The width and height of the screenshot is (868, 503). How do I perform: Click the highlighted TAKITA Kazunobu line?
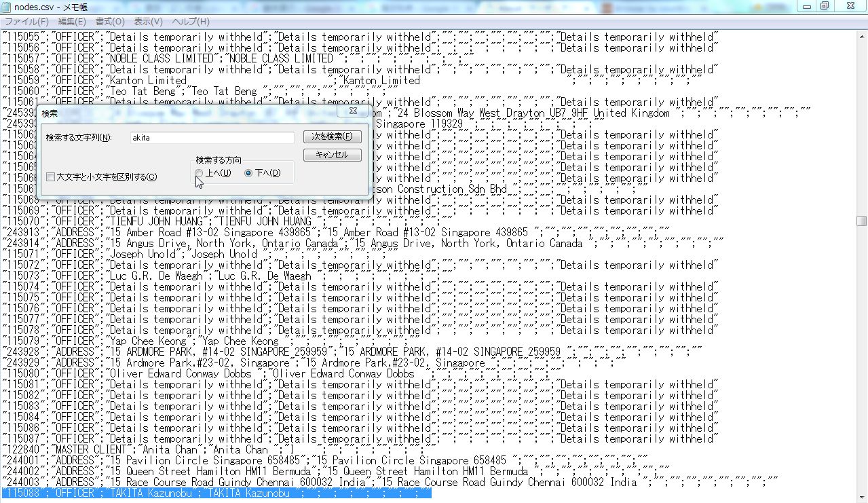pyautogui.click(x=216, y=493)
